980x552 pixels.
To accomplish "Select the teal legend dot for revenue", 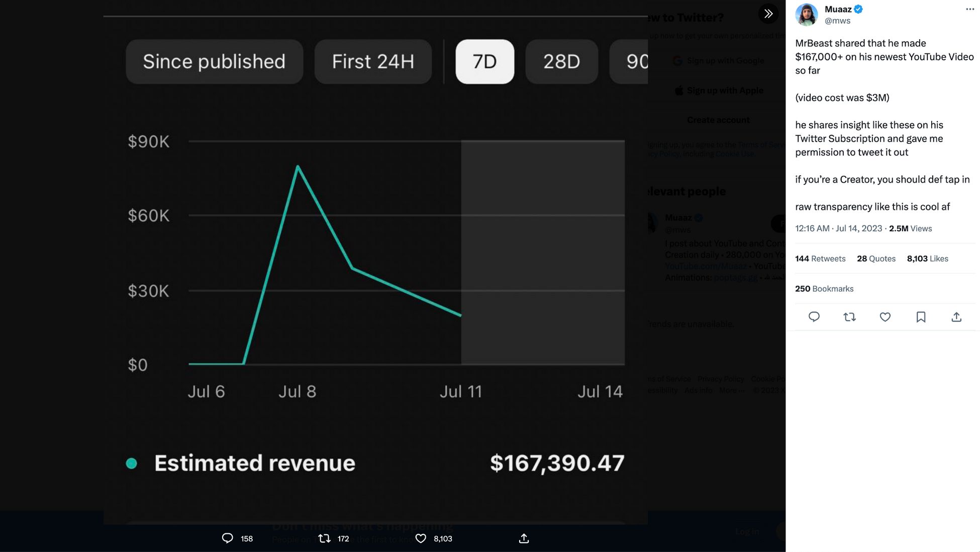I will click(132, 464).
